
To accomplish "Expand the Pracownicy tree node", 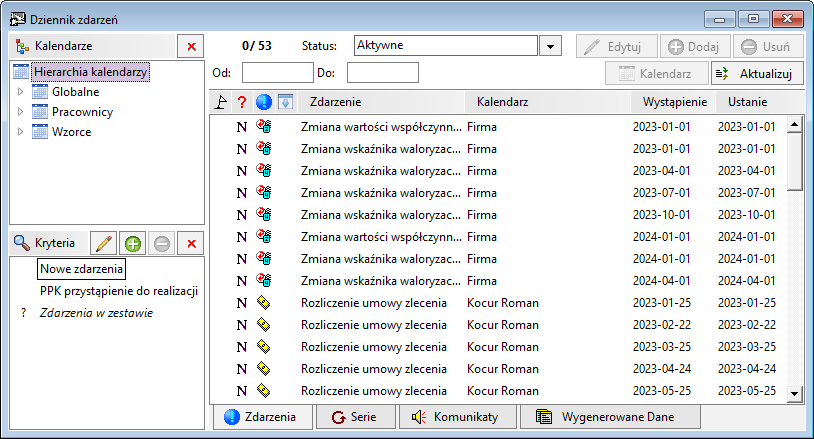I will coord(20,112).
